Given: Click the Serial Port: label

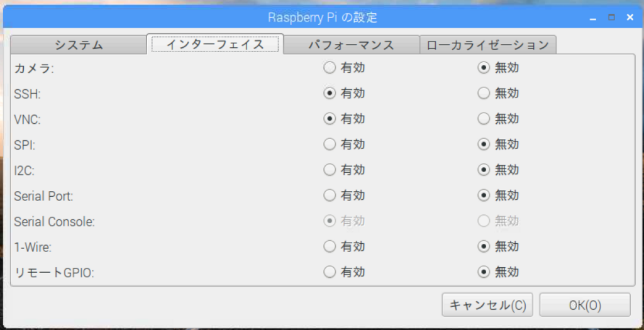Looking at the screenshot, I should coord(43,195).
